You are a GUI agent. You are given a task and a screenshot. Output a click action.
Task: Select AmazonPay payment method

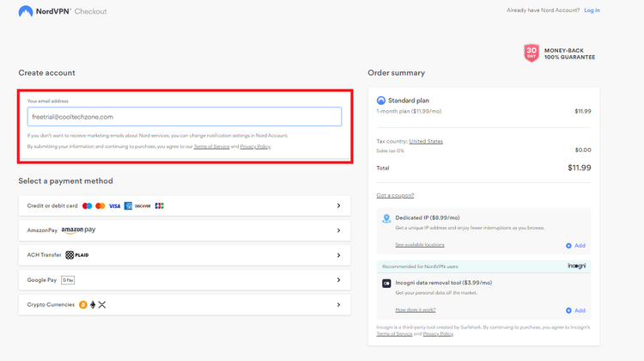click(x=185, y=230)
